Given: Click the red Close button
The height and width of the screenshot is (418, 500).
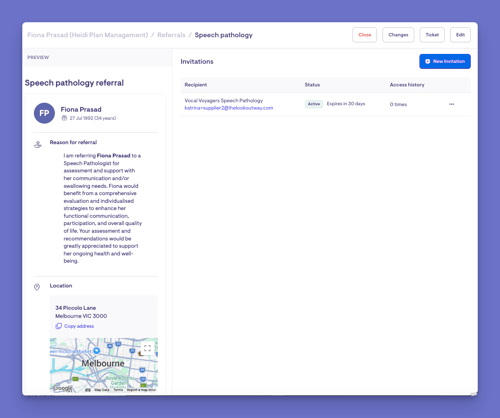Looking at the screenshot, I should point(364,35).
